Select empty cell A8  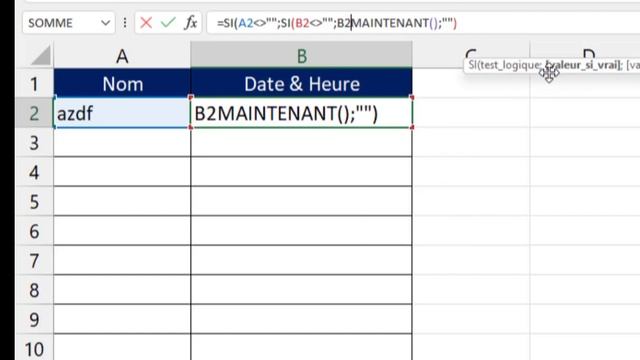click(122, 289)
